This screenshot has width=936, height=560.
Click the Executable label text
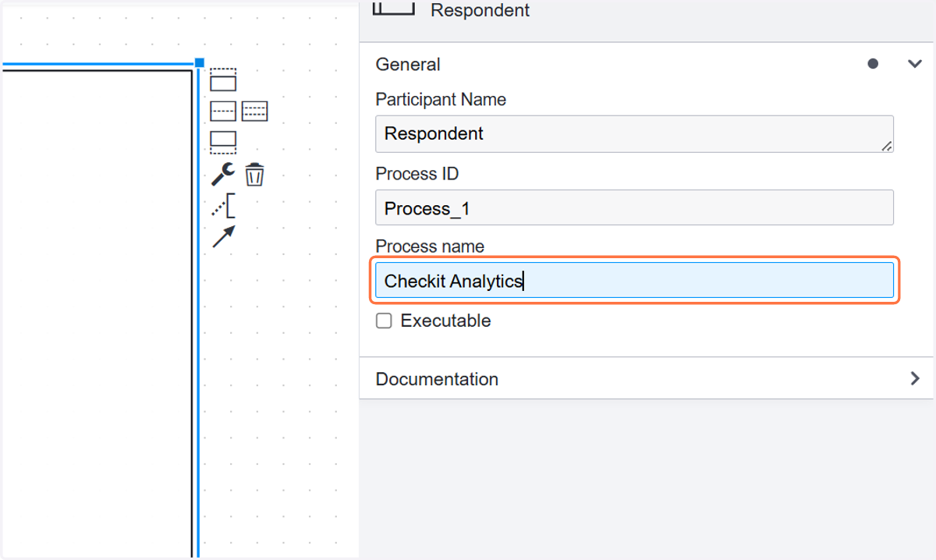click(x=445, y=321)
